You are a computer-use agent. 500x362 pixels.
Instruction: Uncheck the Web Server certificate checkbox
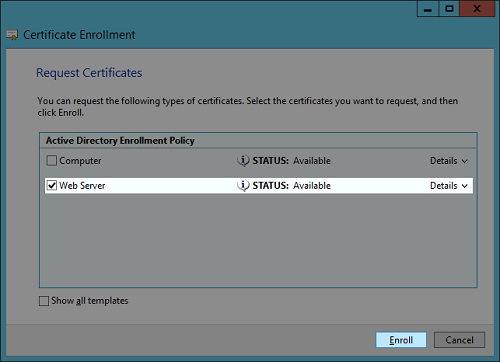(x=52, y=185)
